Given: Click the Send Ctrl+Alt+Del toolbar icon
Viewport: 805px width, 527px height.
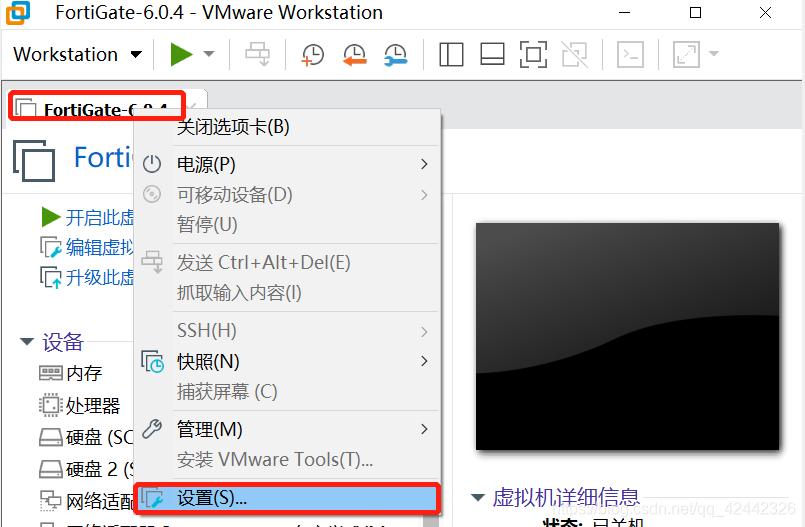Looking at the screenshot, I should 257,54.
